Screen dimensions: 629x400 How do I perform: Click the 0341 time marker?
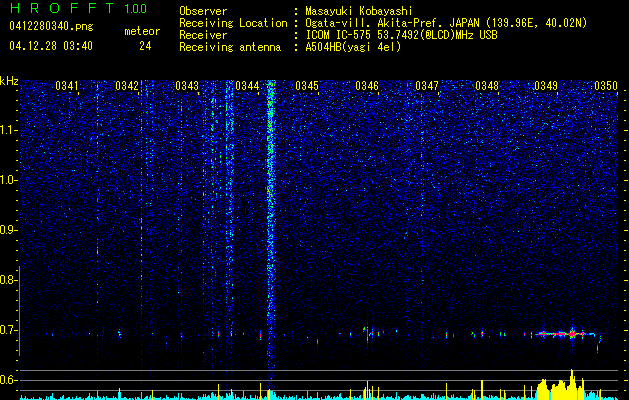67,85
